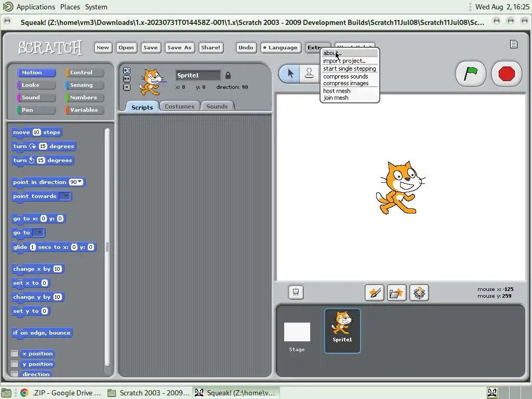Select the stamp duplicate tool
Screen dimensions: 532x399
tap(309, 73)
